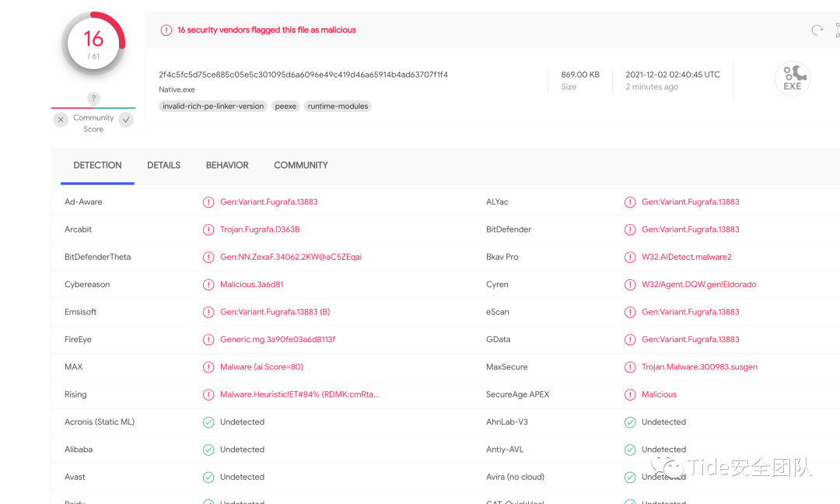Viewport: 840px width, 504px height.
Task: Click the Rising malicious alert icon
Action: [x=208, y=395]
